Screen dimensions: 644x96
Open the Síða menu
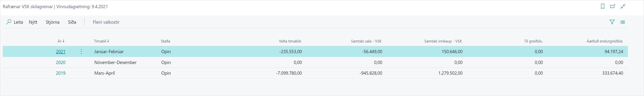tap(72, 22)
